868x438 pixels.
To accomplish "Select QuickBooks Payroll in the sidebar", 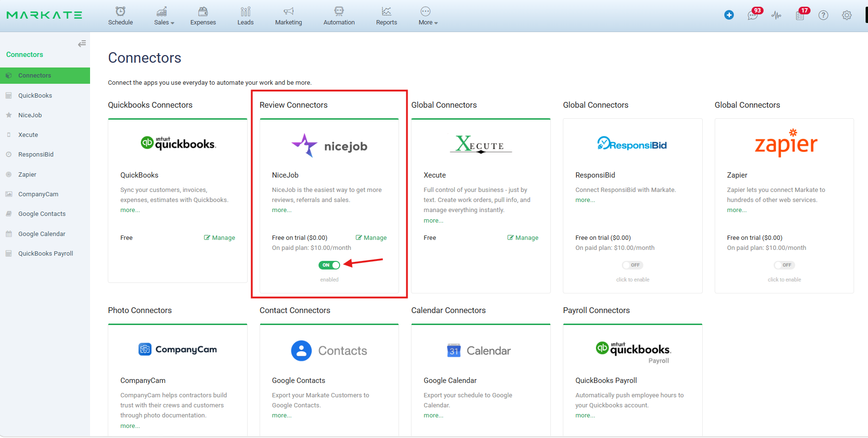I will [x=45, y=254].
